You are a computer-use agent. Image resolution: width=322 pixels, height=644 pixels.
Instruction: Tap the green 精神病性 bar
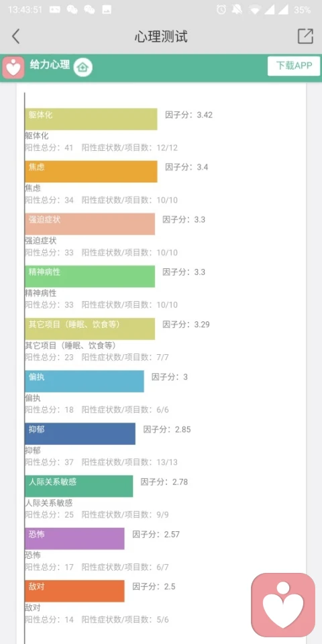pos(89,276)
